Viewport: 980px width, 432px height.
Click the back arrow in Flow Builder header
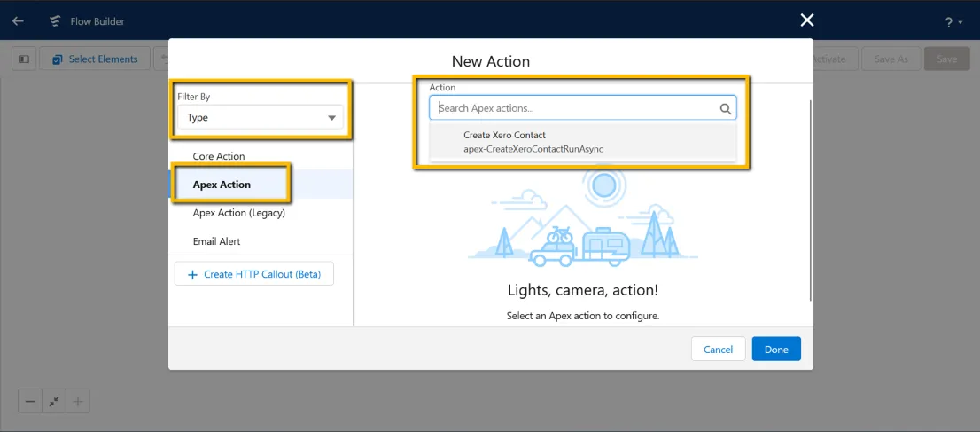point(18,21)
